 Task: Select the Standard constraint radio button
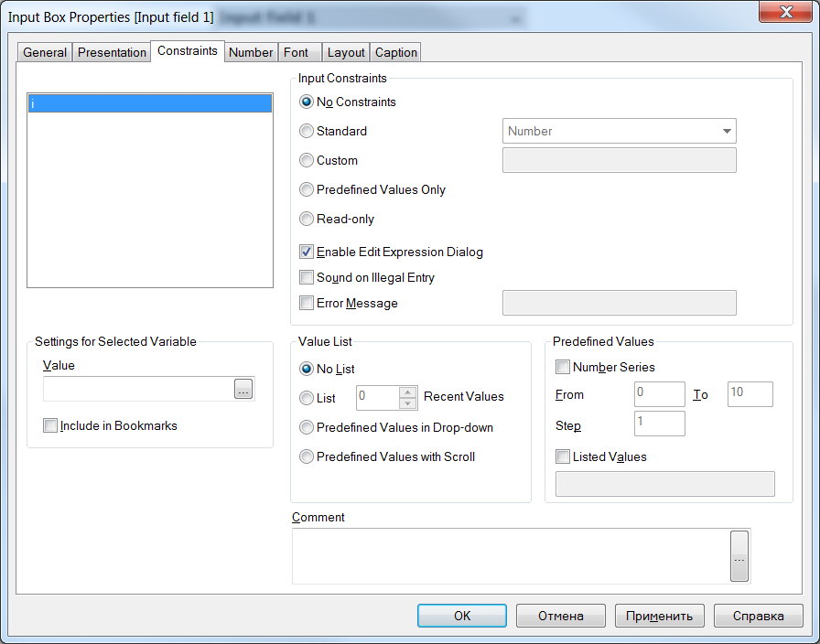click(307, 131)
